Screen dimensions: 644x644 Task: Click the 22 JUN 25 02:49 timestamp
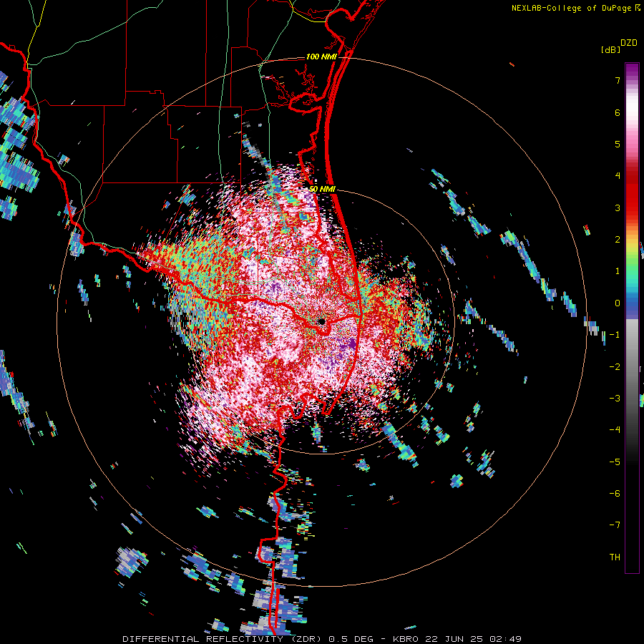(x=475, y=639)
